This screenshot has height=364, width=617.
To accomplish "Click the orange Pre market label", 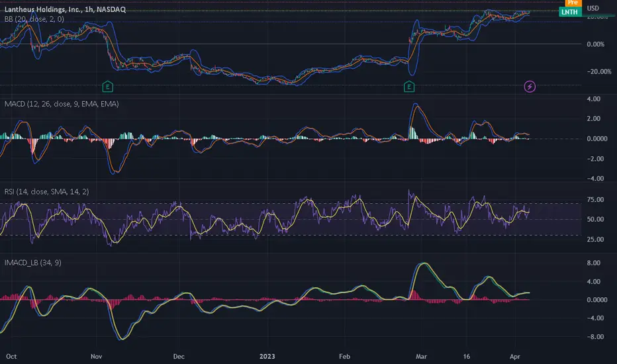I will click(x=573, y=3).
